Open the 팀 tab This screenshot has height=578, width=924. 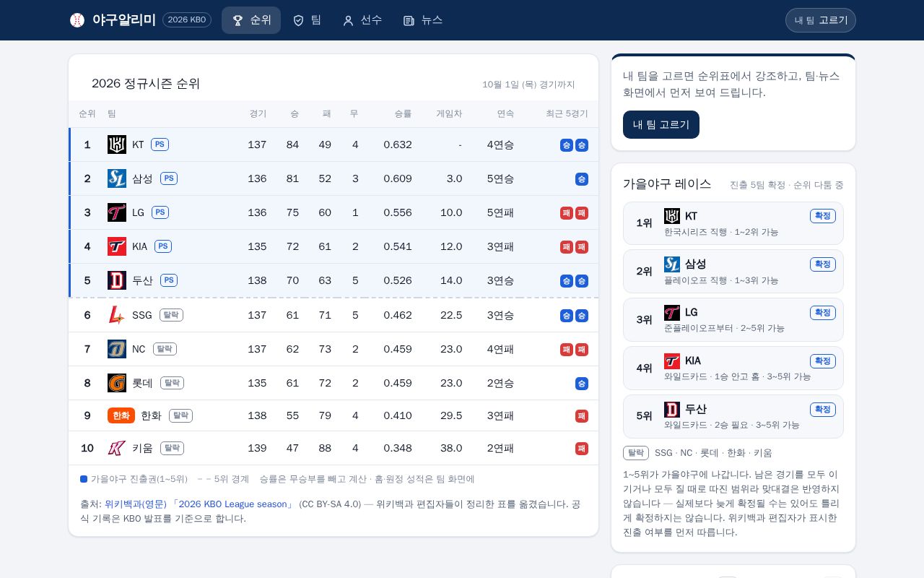pos(307,20)
